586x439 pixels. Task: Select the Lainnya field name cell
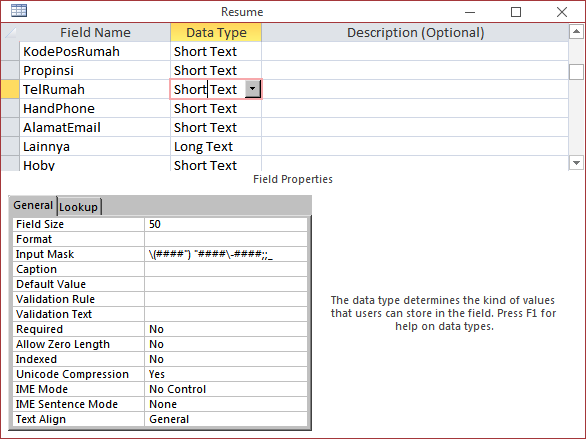pos(95,146)
